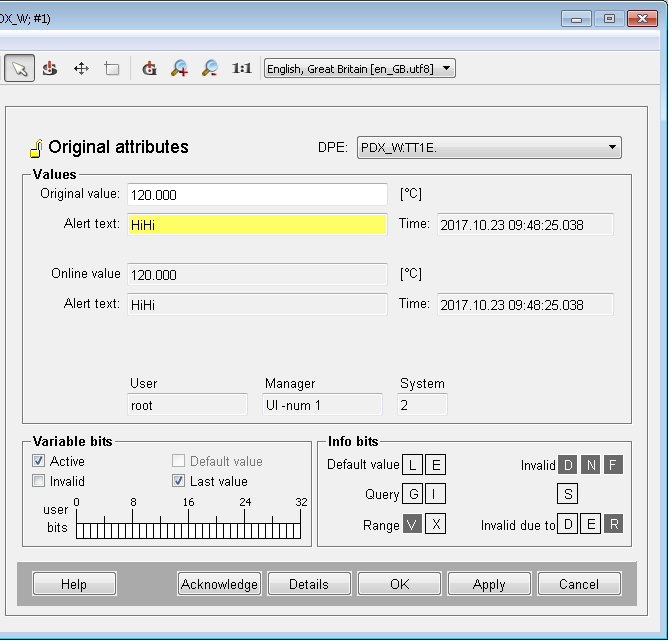This screenshot has height=644, width=672.
Task: Open the language dropdown English, Great Britain
Action: tap(359, 68)
